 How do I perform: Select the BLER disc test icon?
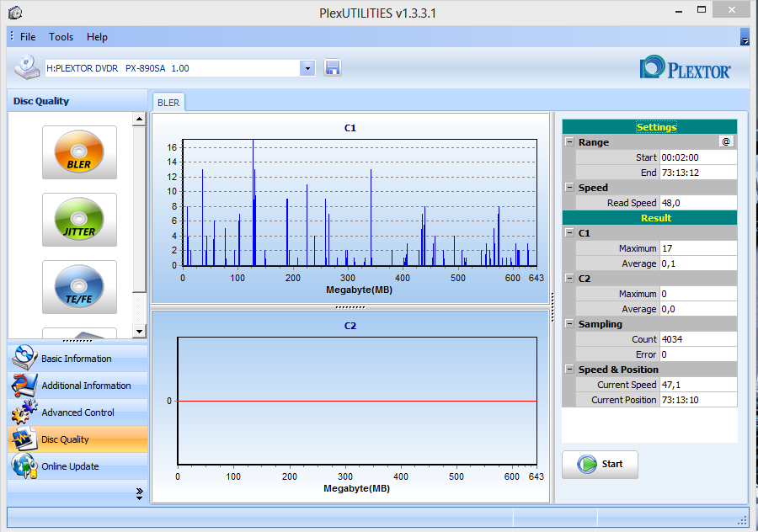point(79,152)
